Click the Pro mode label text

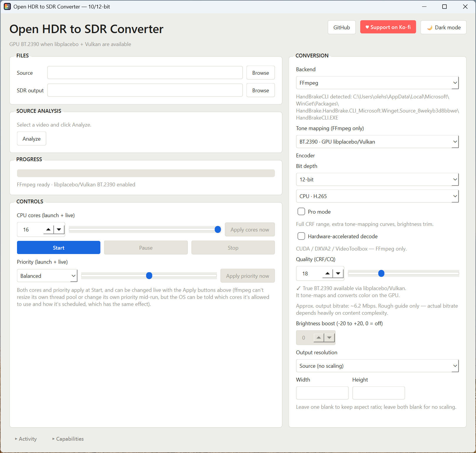tap(319, 212)
